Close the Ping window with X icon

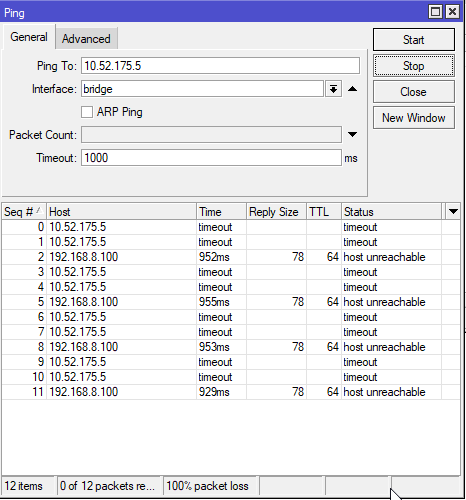coord(452,12)
